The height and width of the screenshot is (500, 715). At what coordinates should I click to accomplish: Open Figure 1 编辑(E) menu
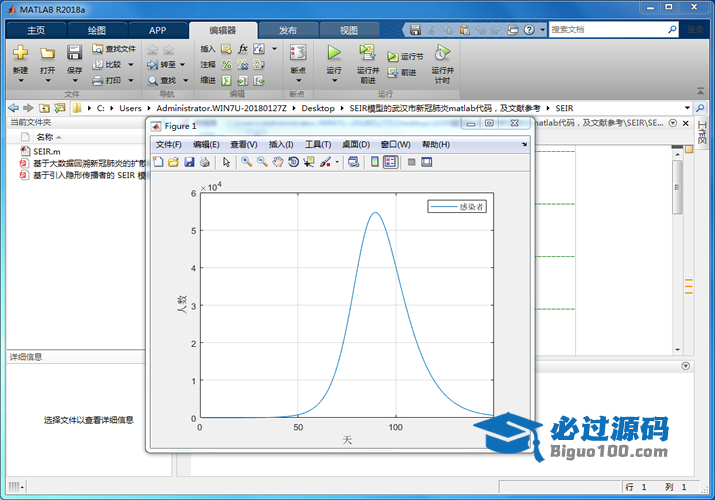click(x=206, y=144)
